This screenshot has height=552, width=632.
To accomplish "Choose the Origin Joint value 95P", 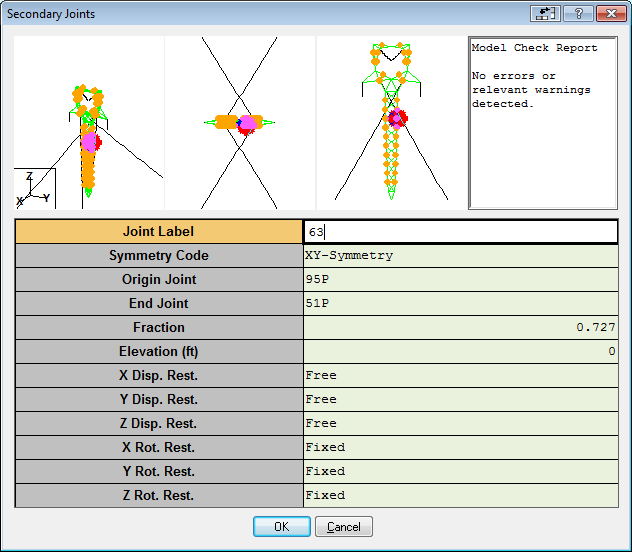I will click(x=461, y=280).
